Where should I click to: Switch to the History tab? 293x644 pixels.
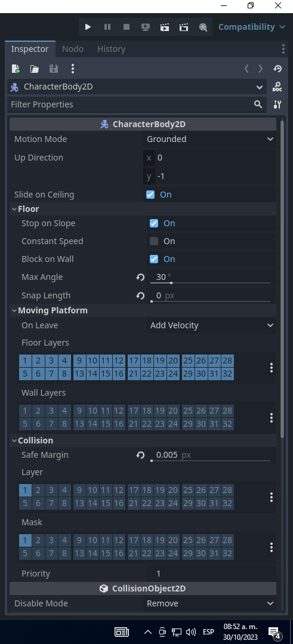click(111, 49)
